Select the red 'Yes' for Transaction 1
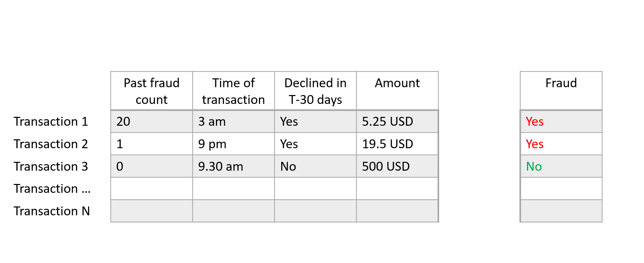 click(x=534, y=122)
